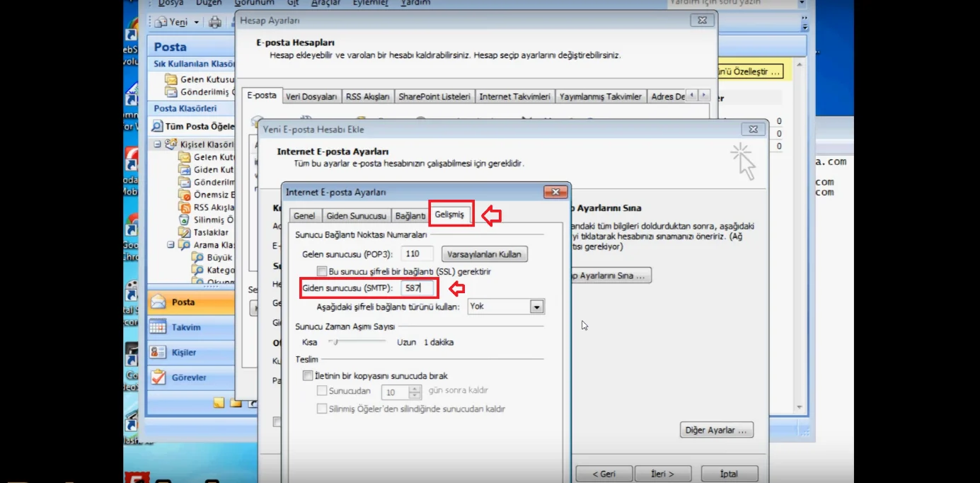Click the Kişiler contacts icon
Screen dimensions: 980x483
pyautogui.click(x=158, y=353)
